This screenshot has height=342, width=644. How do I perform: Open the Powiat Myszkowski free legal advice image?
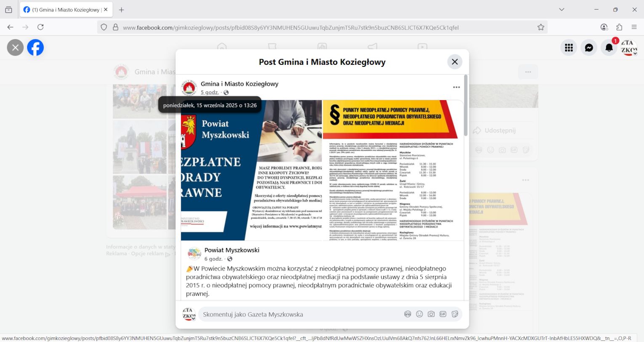tap(251, 170)
